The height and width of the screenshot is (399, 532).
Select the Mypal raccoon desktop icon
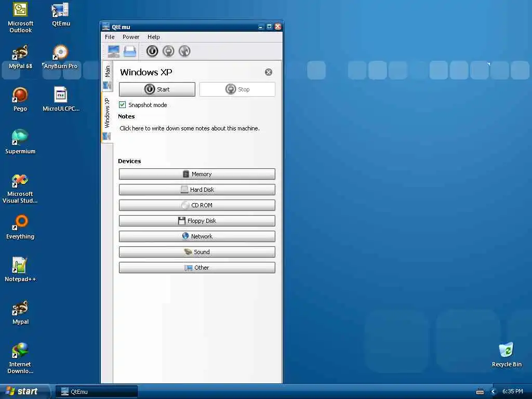click(20, 312)
